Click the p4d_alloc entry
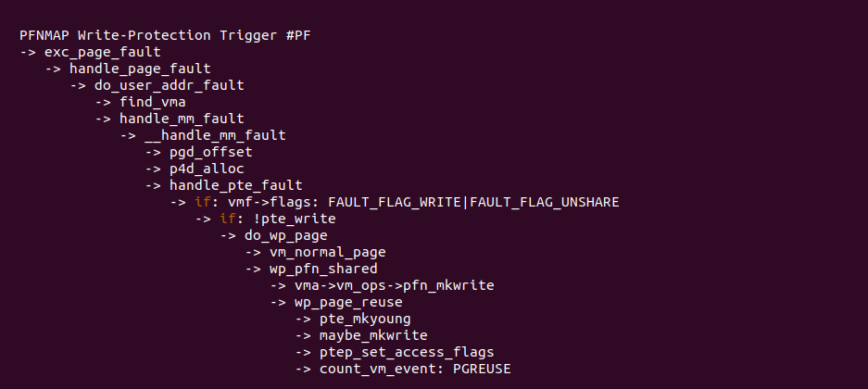 click(207, 169)
